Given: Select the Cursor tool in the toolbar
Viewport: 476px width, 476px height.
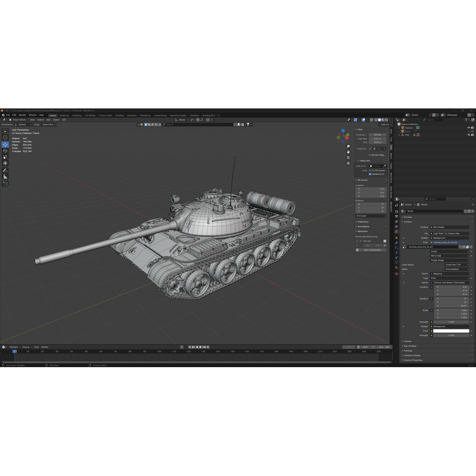Looking at the screenshot, I should click(x=5, y=138).
